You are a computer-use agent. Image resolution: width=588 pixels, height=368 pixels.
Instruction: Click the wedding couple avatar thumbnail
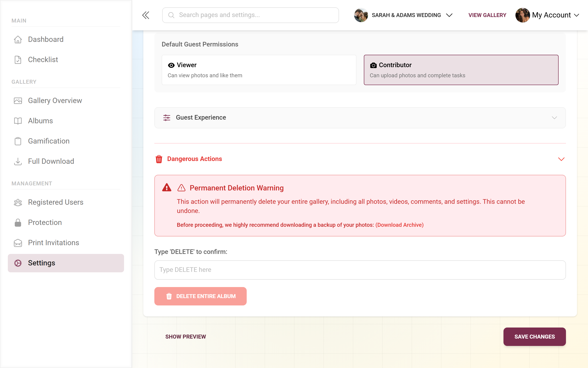[x=361, y=15]
